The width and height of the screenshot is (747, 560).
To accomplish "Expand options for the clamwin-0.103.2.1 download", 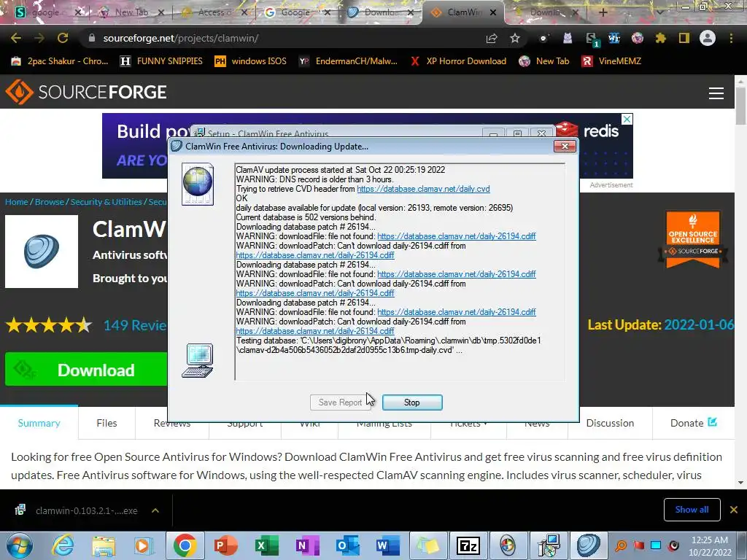I will click(x=155, y=510).
